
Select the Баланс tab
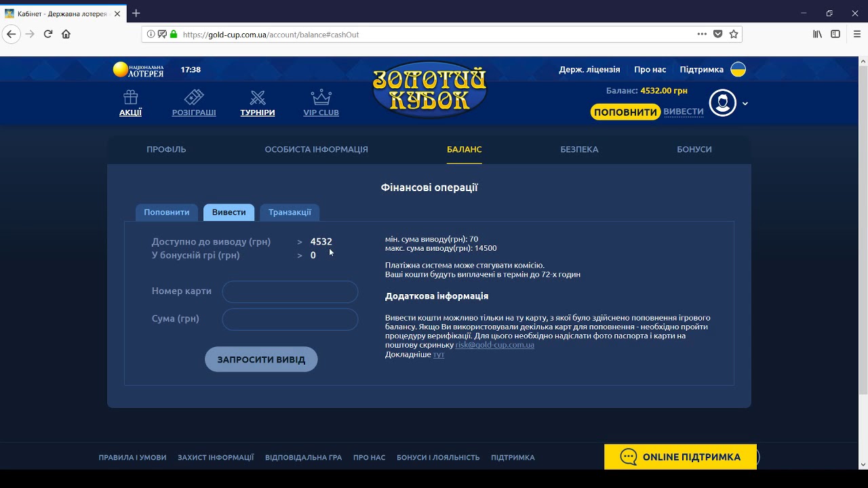click(465, 149)
